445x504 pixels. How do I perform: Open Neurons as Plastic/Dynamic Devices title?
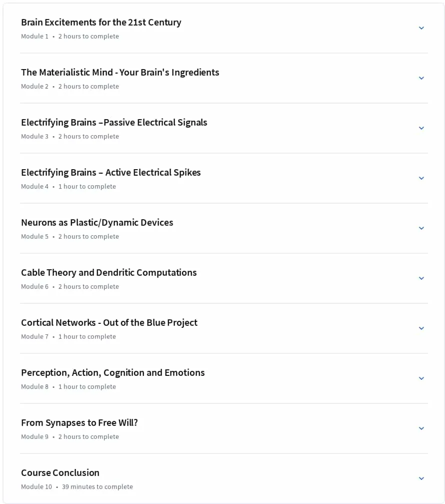pyautogui.click(x=97, y=223)
